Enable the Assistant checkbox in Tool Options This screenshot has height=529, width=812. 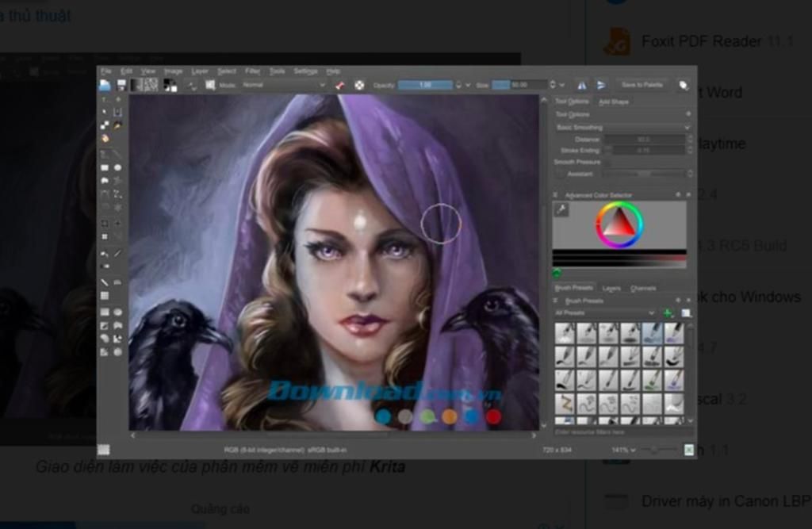click(x=560, y=174)
